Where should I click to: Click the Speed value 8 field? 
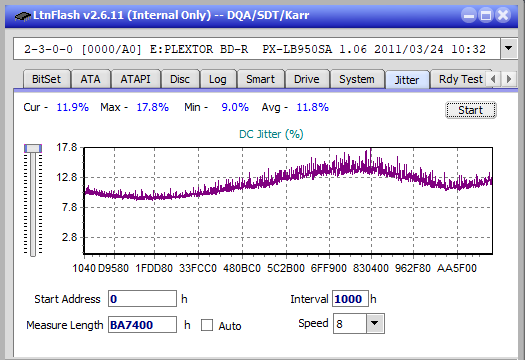pyautogui.click(x=350, y=323)
